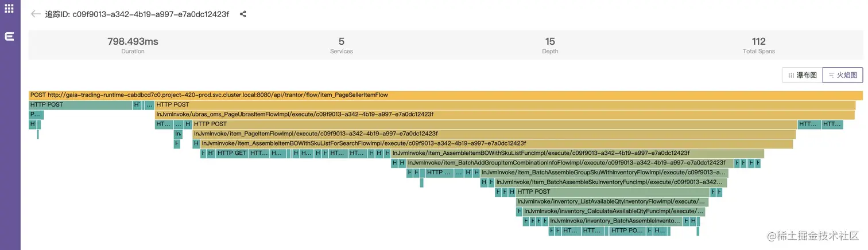868x250 pixels.
Task: Select root POST gaia-trading-runtime span
Action: [x=445, y=95]
